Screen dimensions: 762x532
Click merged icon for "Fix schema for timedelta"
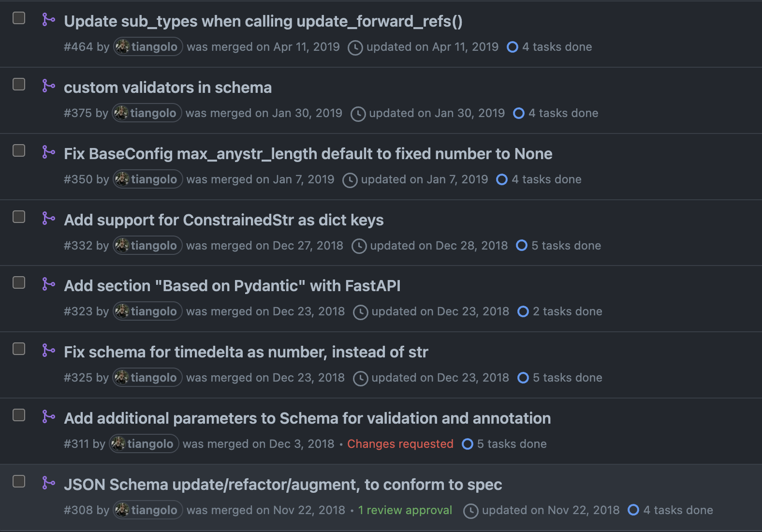click(48, 351)
